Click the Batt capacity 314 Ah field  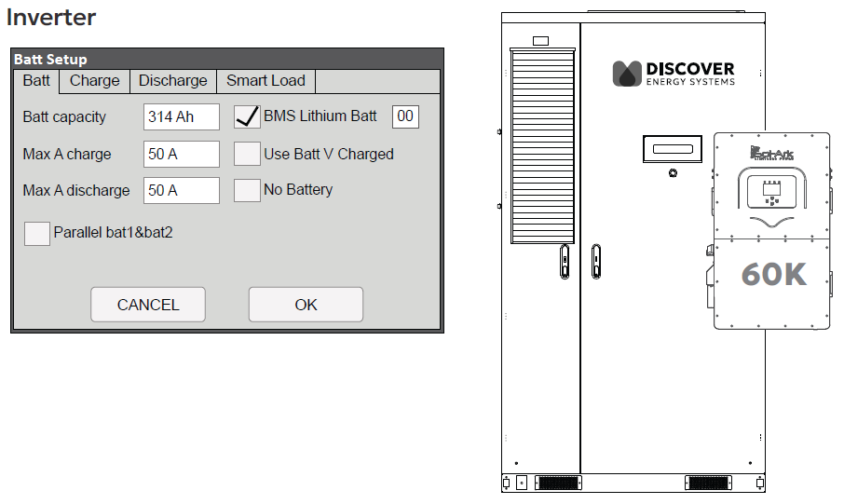(x=182, y=117)
